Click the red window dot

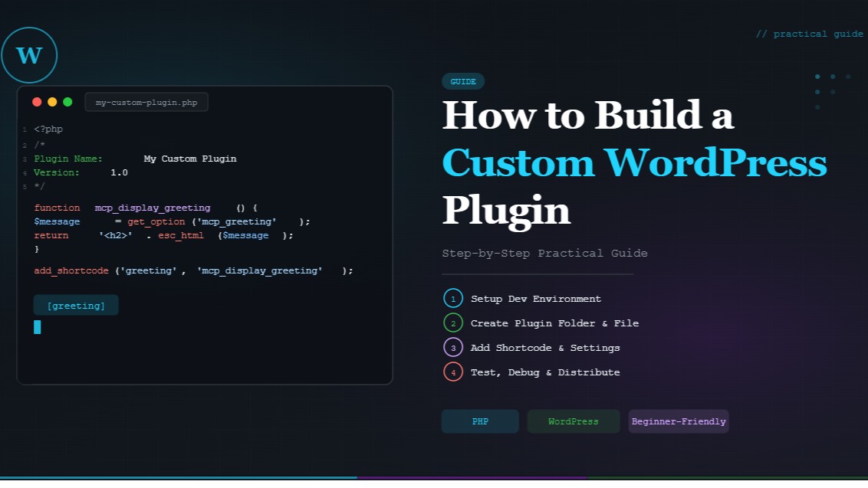click(37, 102)
